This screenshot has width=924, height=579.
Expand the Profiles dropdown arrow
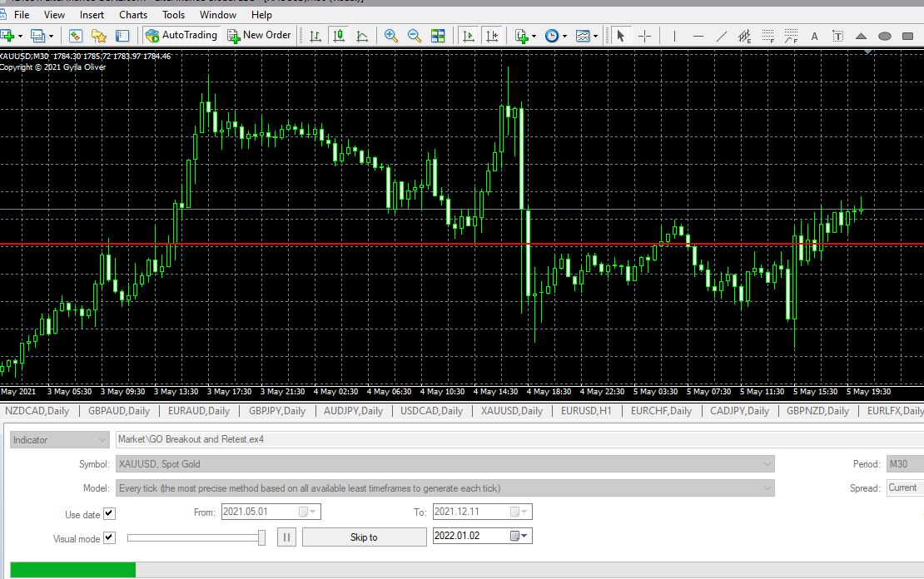point(52,36)
